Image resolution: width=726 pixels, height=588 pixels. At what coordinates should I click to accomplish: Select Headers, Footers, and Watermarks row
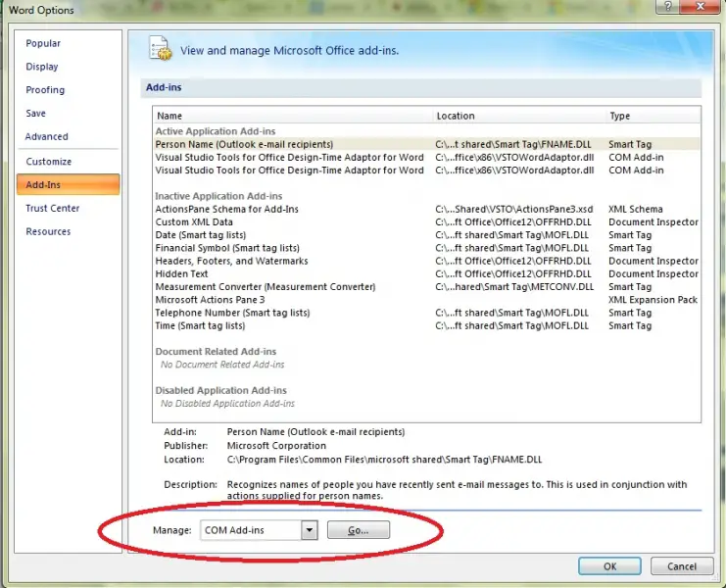[426, 261]
